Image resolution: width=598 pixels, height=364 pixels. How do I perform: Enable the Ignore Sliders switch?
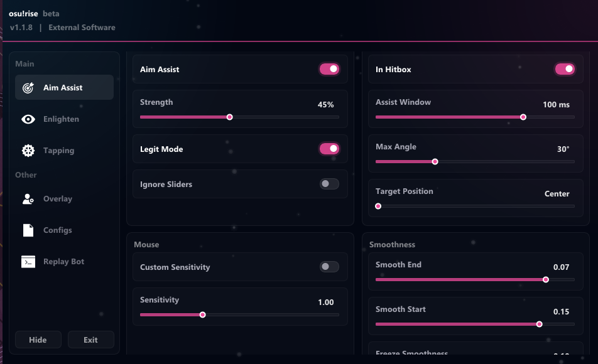[329, 184]
